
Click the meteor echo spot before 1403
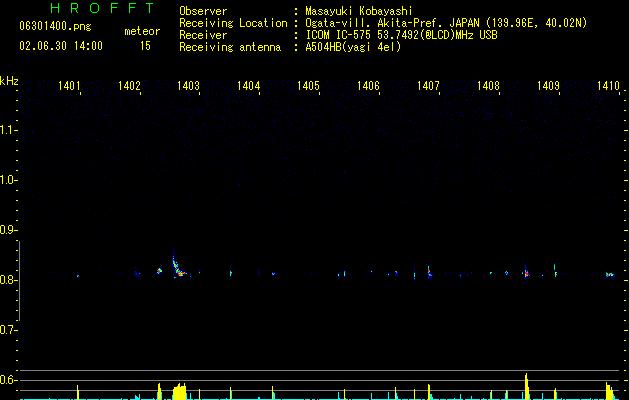[x=159, y=271]
